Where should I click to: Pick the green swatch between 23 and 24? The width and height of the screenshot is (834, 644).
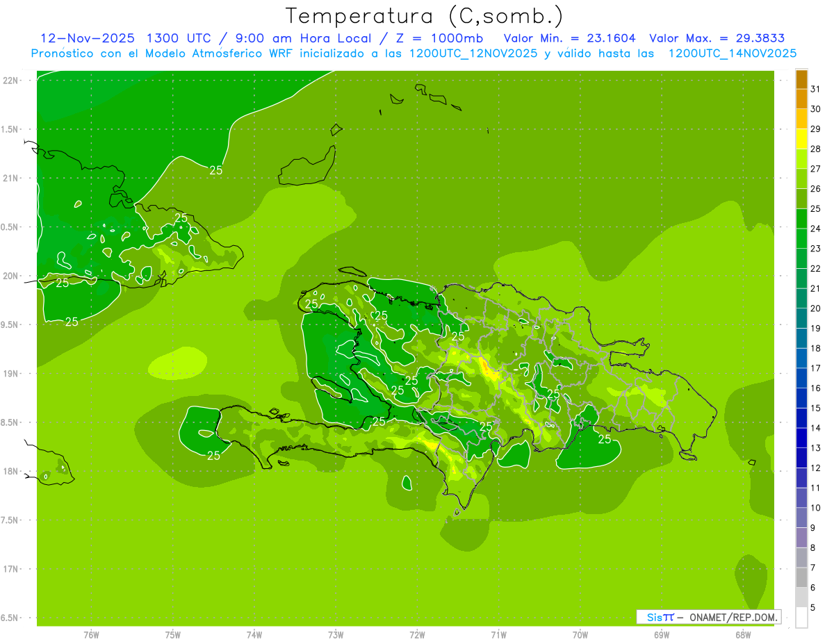(x=801, y=238)
